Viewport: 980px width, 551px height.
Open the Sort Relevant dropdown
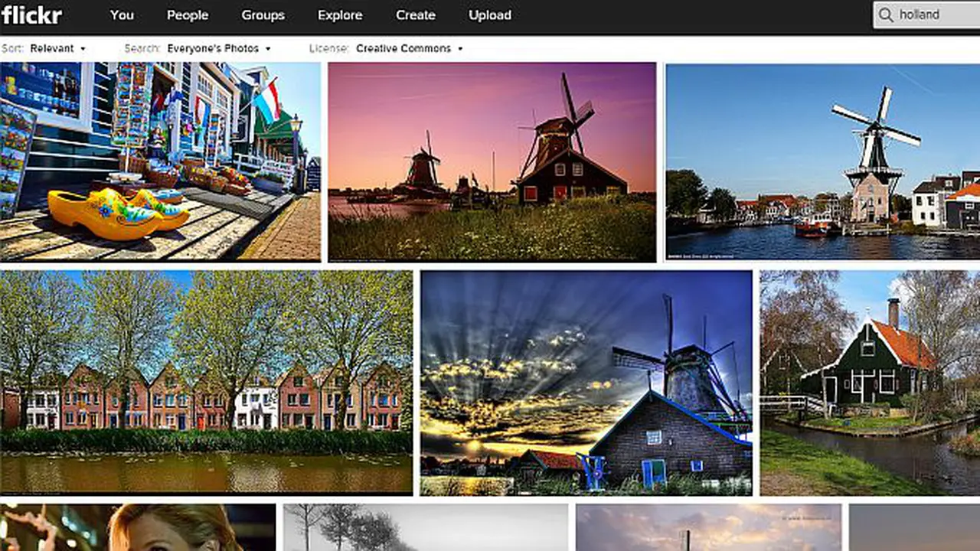[57, 48]
